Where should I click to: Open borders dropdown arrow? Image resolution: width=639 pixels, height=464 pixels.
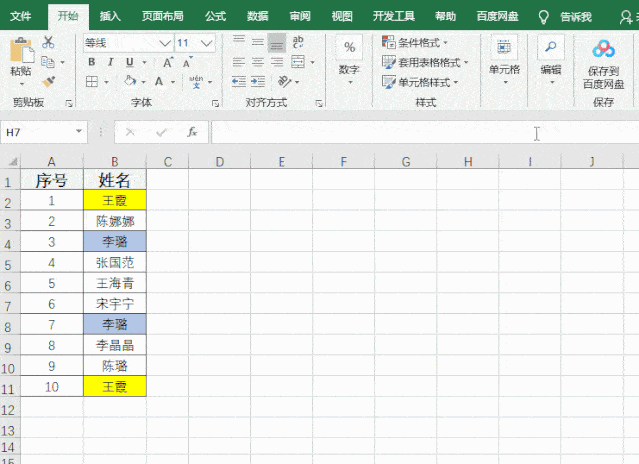pyautogui.click(x=106, y=82)
